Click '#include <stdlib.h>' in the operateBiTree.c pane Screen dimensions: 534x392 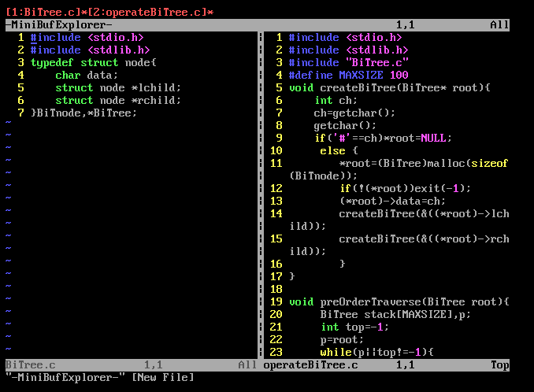[x=348, y=50]
